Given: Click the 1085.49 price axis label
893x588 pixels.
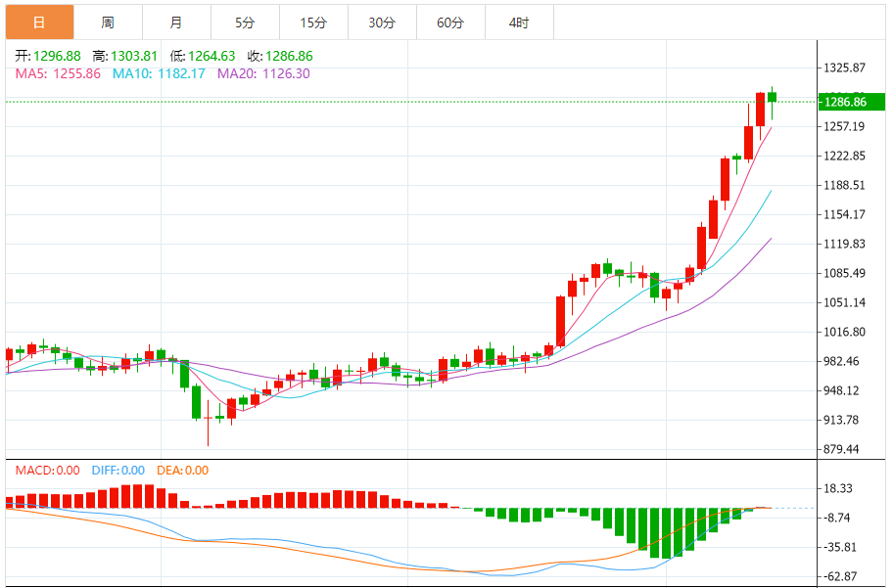Looking at the screenshot, I should click(845, 273).
